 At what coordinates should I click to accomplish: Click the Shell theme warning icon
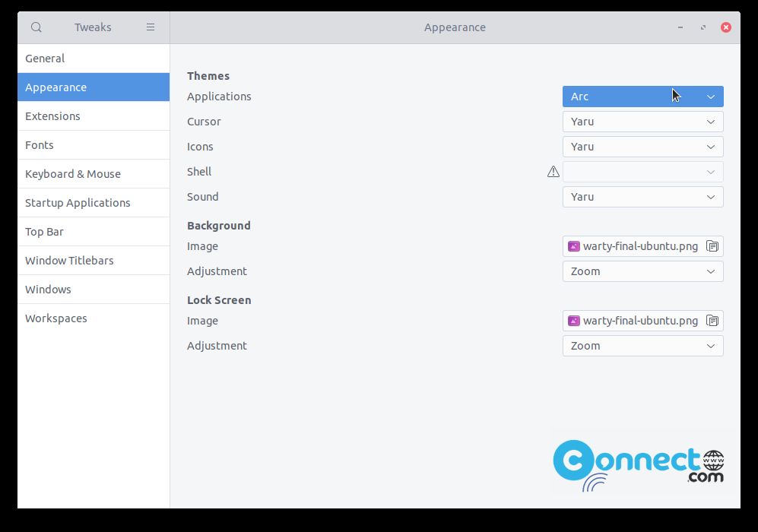(x=553, y=172)
